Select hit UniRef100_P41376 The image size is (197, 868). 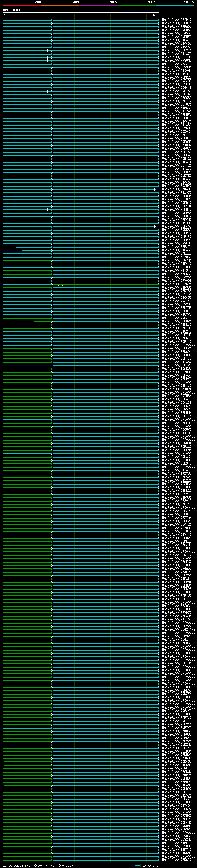[x=176, y=74]
